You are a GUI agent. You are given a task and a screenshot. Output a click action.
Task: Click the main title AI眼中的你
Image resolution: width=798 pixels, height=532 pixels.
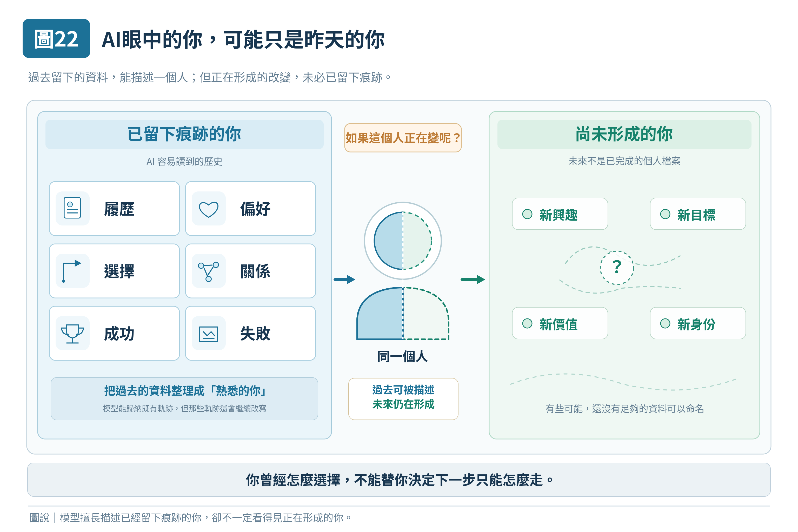tap(243, 40)
